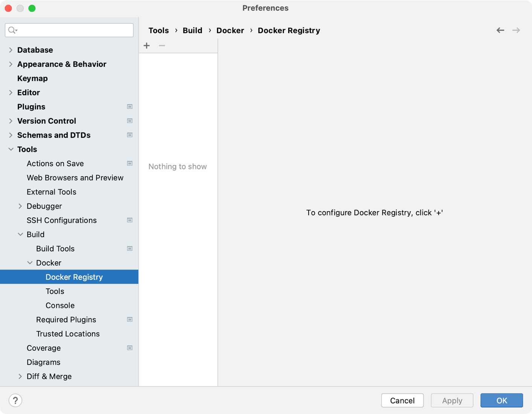Image resolution: width=532 pixels, height=414 pixels.
Task: Collapse the Docker settings group
Action: point(30,263)
